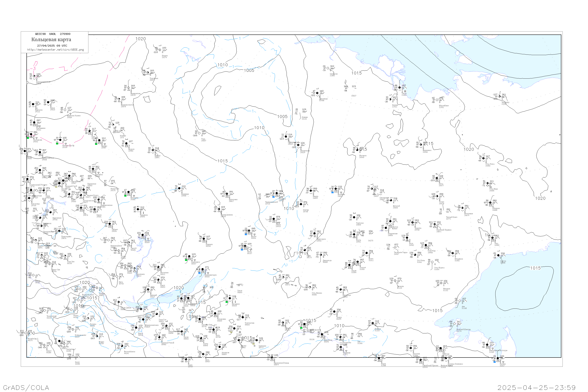Image resolution: width=588 pixels, height=392 pixels.
Task: Click the GrADS/COLA label at bottom left
Action: (x=26, y=387)
